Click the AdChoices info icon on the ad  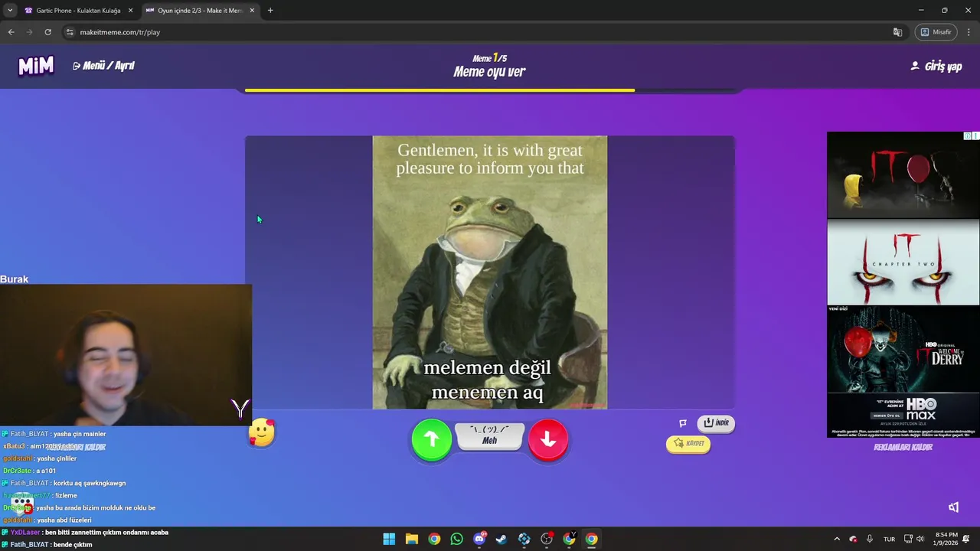point(968,136)
